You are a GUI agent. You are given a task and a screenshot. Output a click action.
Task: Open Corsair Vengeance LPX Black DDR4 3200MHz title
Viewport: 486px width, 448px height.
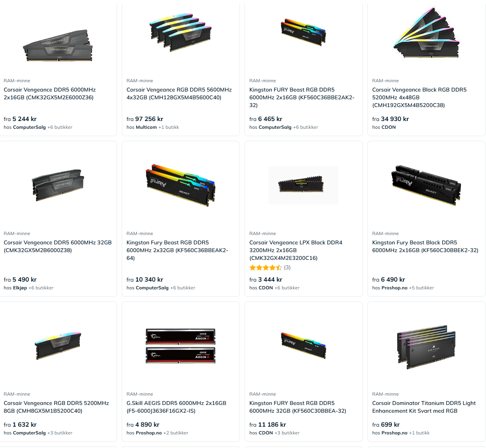click(x=296, y=250)
